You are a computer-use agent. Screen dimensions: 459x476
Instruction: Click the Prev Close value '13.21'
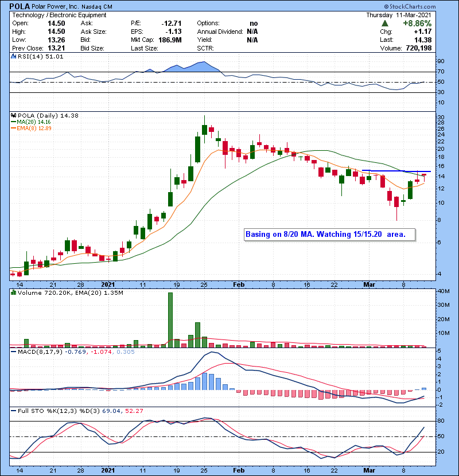[x=56, y=48]
